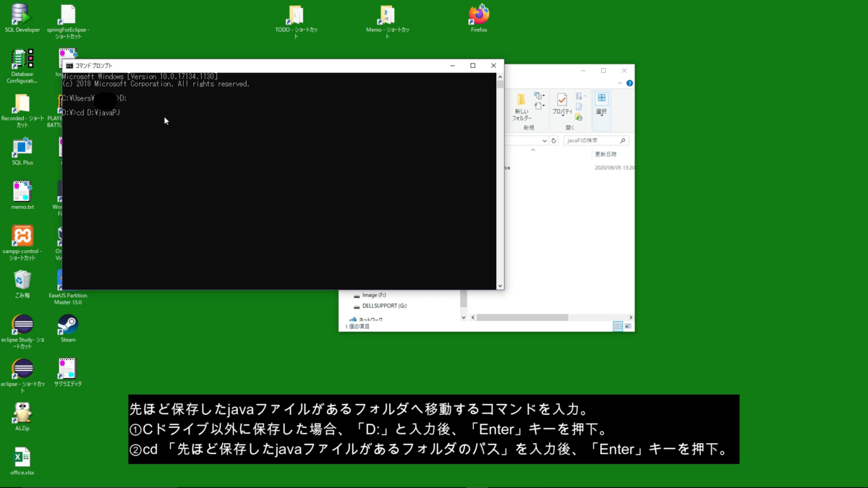Open the address bar history dropdown

coord(545,140)
